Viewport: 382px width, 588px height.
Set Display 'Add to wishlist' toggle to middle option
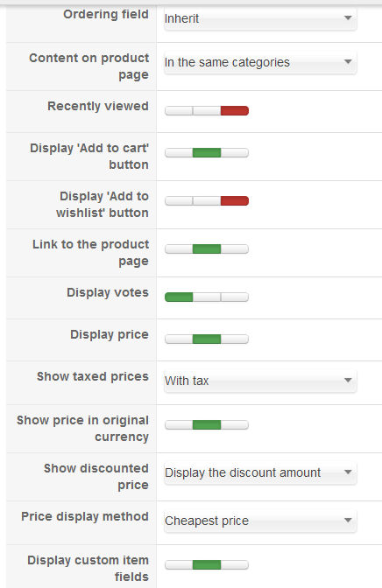tap(207, 200)
